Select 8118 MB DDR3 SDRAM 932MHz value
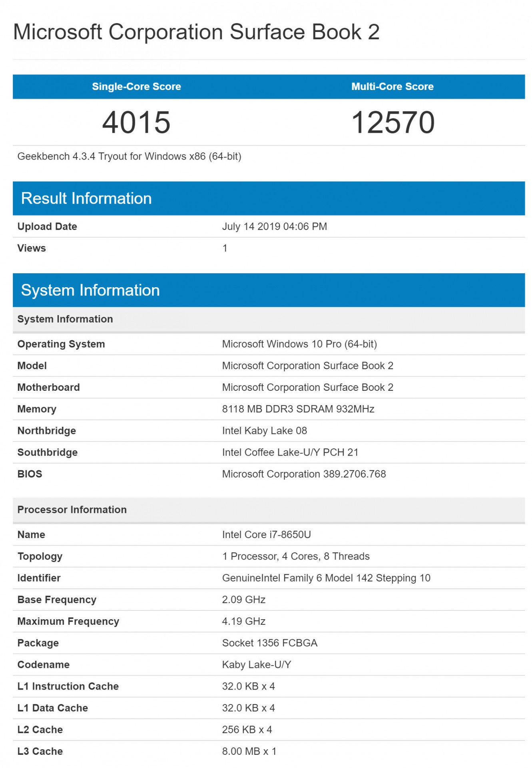 (x=298, y=409)
